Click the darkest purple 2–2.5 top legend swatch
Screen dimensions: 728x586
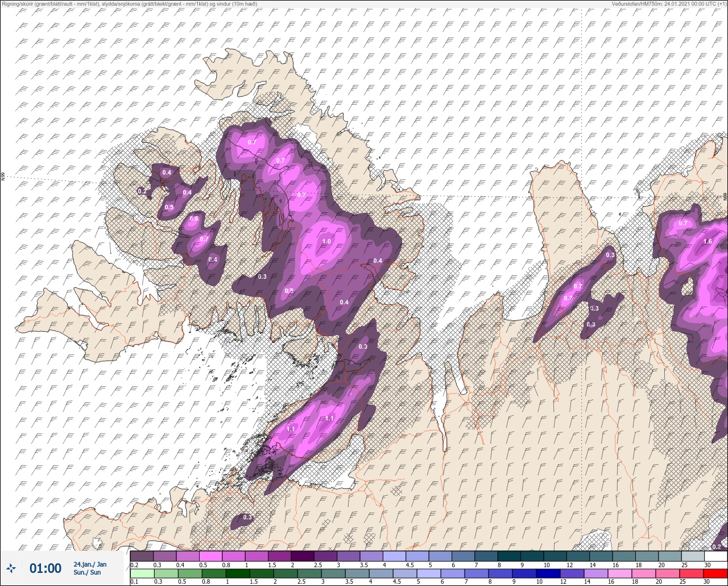pos(302,556)
